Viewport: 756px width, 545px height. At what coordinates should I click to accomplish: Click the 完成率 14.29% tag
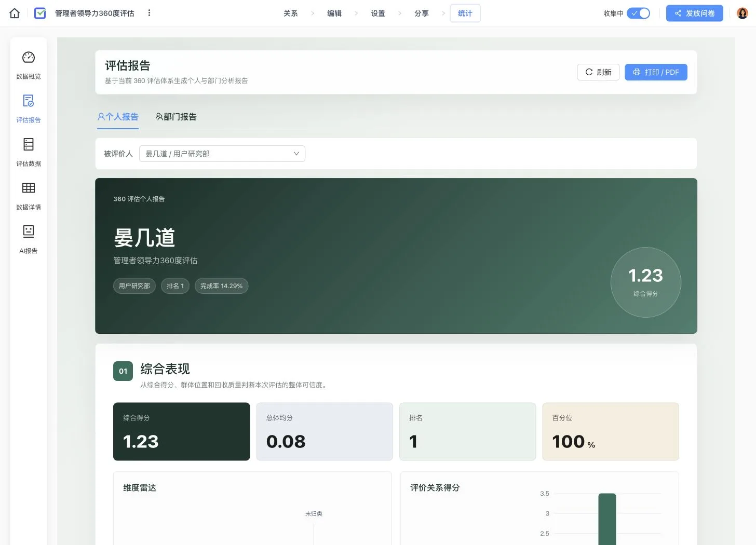click(221, 286)
